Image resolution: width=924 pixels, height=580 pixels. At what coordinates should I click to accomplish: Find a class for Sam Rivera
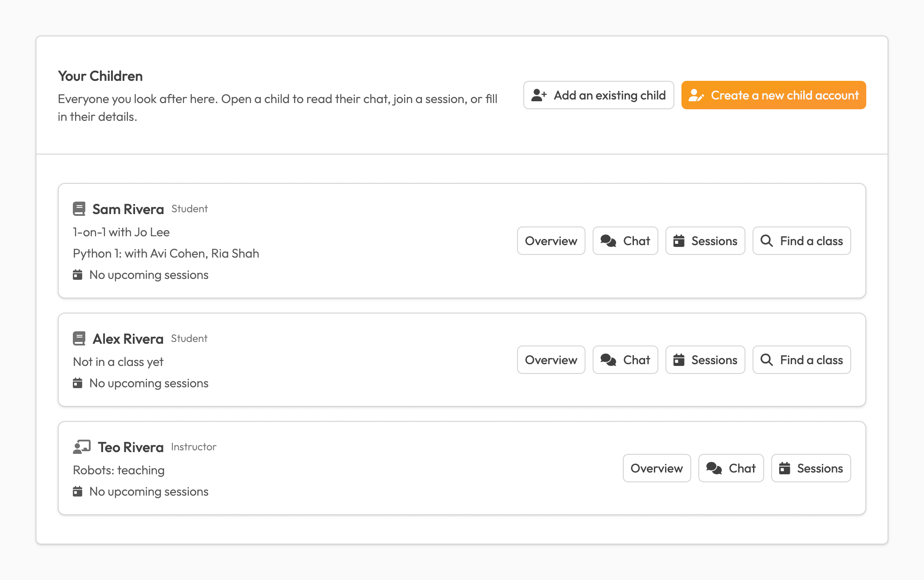(x=802, y=241)
